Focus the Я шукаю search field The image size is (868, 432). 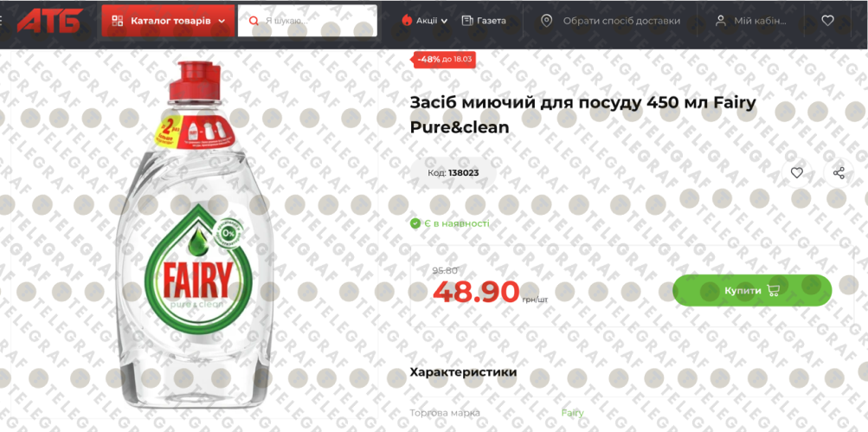pyautogui.click(x=307, y=21)
